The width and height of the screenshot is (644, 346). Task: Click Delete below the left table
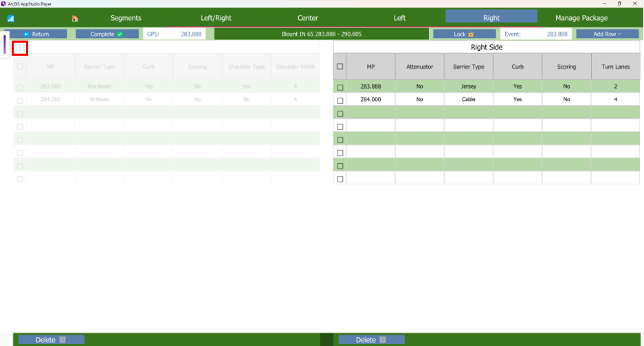[52, 340]
